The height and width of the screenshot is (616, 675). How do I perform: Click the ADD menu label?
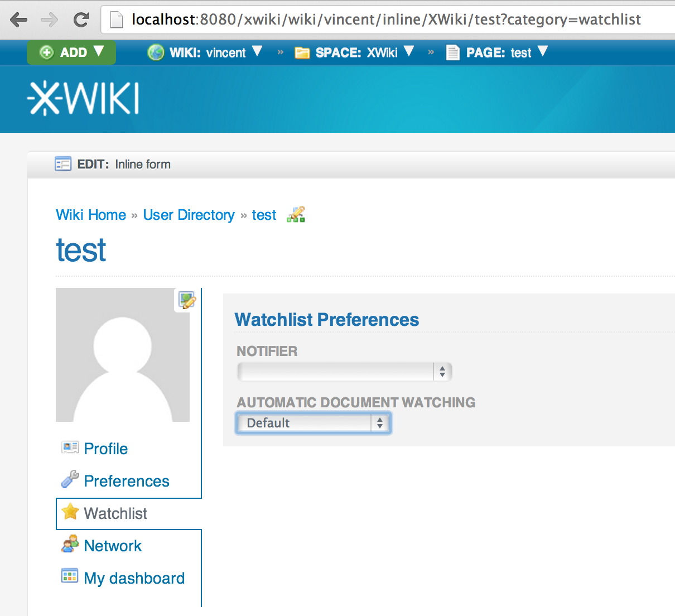tap(74, 52)
